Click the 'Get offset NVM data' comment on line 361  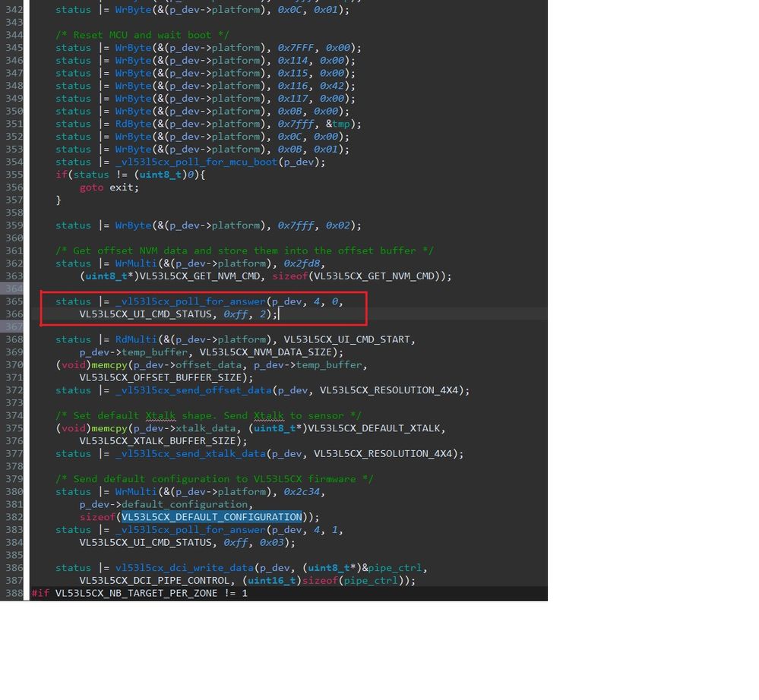point(245,251)
